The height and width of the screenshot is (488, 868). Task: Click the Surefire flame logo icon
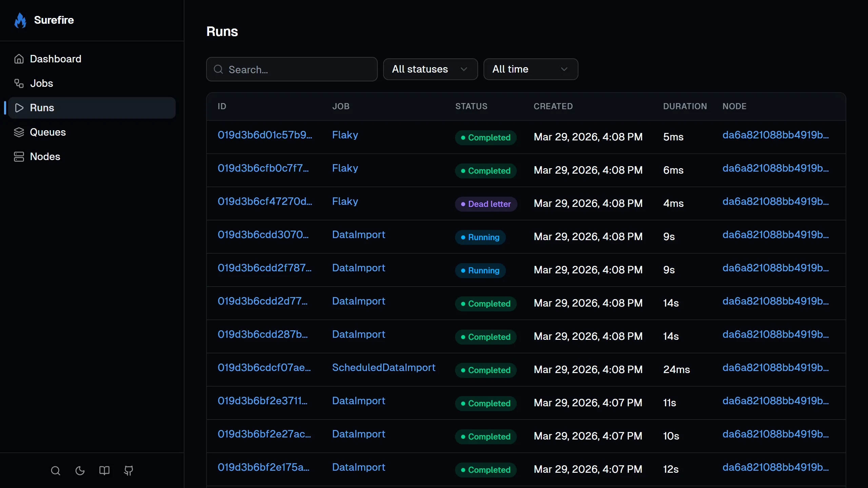pyautogui.click(x=20, y=20)
